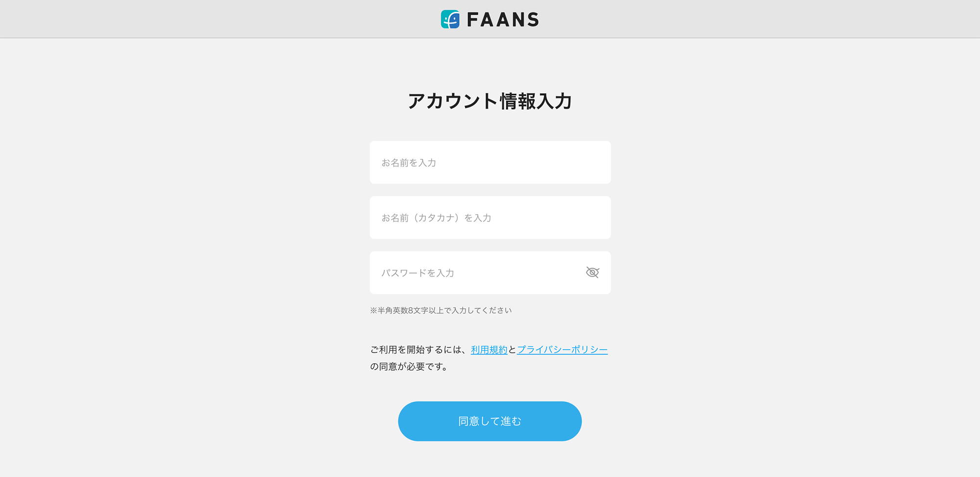The height and width of the screenshot is (477, 980).
Task: Focus the katakana name input field
Action: (x=490, y=218)
